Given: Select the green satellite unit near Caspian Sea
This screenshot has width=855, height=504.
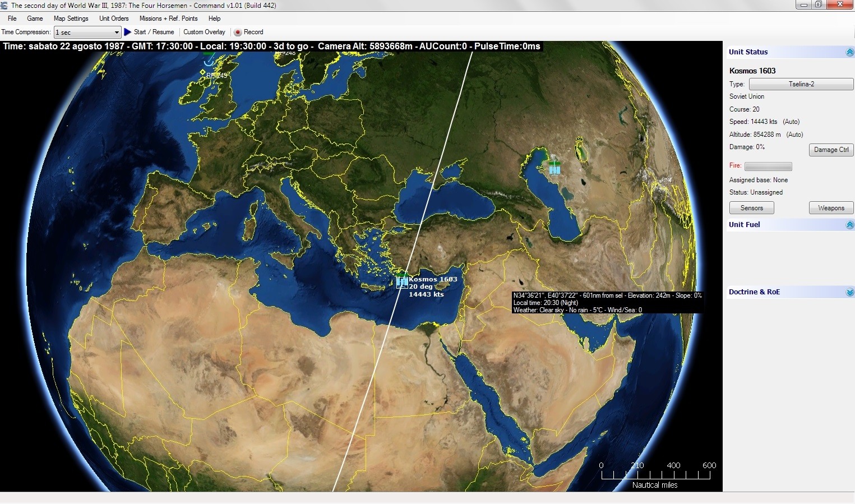Looking at the screenshot, I should pyautogui.click(x=554, y=167).
